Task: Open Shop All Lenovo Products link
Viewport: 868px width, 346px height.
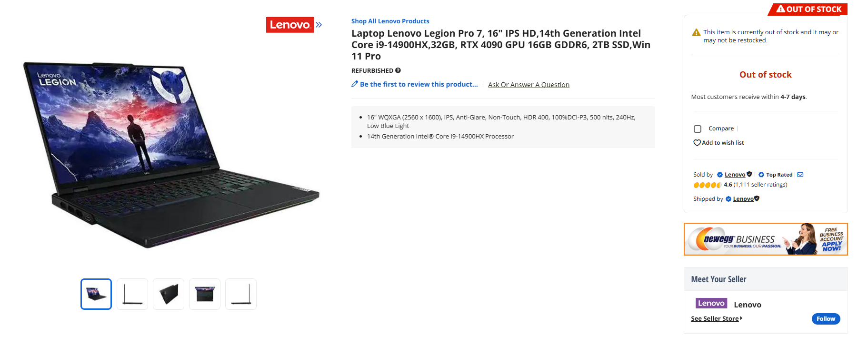Action: pyautogui.click(x=390, y=21)
